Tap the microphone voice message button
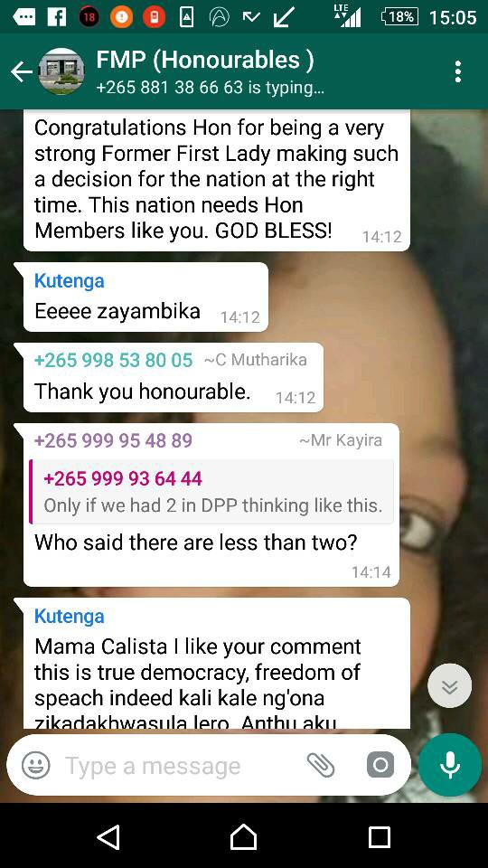 pos(450,765)
